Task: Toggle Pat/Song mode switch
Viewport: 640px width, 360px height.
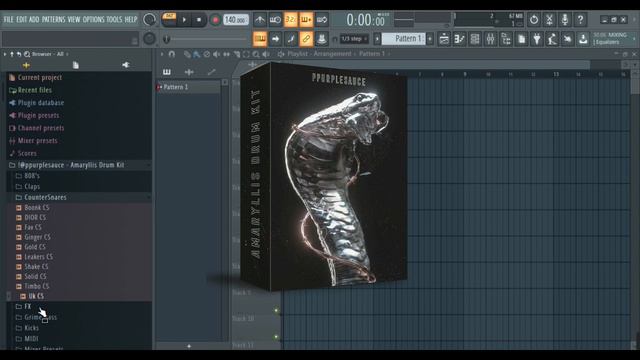Action: [x=169, y=19]
